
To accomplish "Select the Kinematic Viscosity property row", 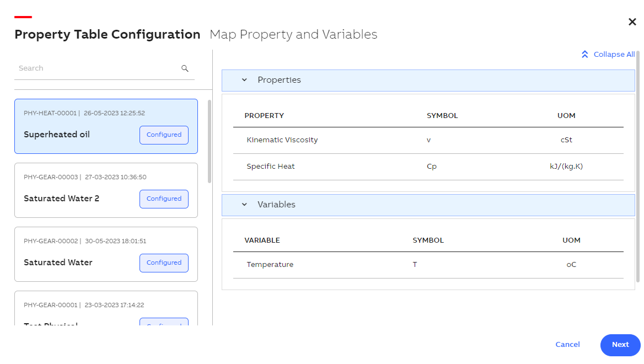I will point(428,140).
